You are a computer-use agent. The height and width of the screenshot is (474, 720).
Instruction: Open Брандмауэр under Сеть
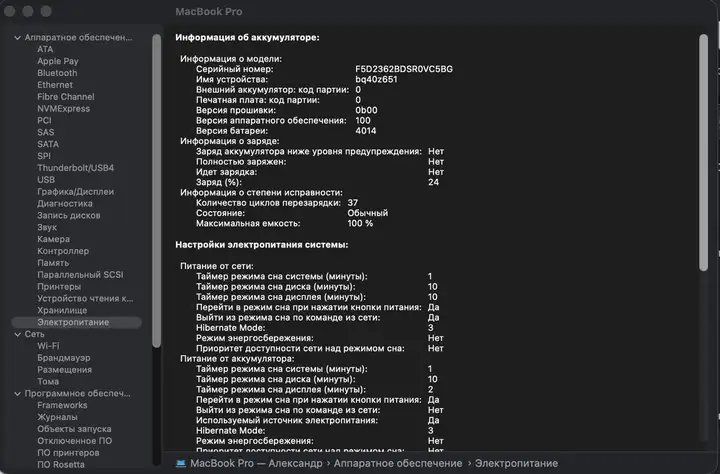coord(64,358)
